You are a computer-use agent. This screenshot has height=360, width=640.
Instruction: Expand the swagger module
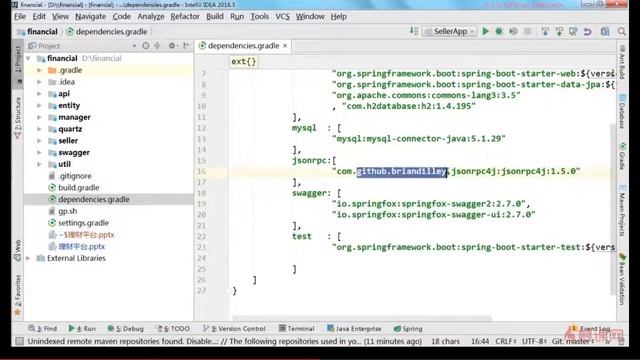click(x=40, y=153)
